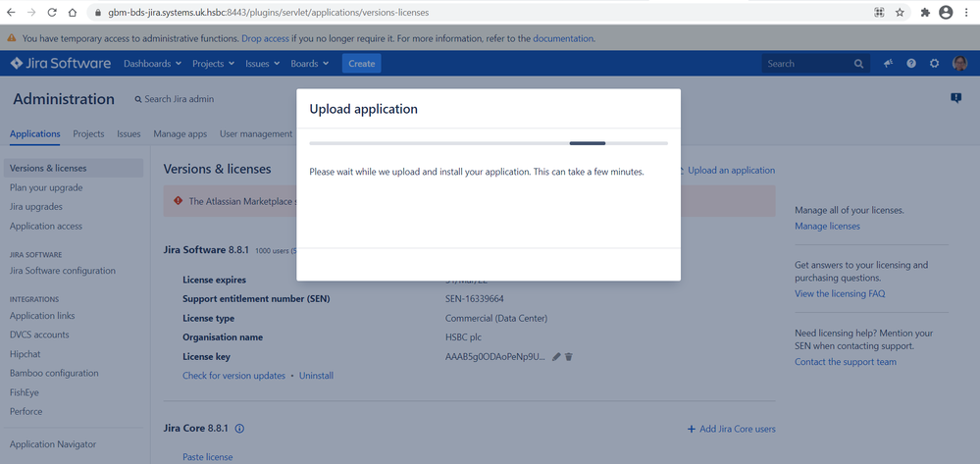Click the Uninstall link under Jira Software
This screenshot has width=980, height=464.
(x=316, y=376)
